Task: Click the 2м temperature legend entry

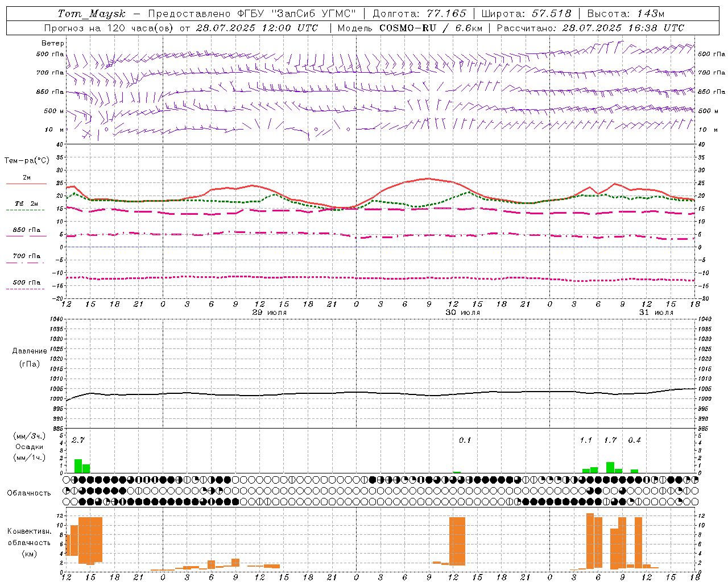Action: coord(27,177)
